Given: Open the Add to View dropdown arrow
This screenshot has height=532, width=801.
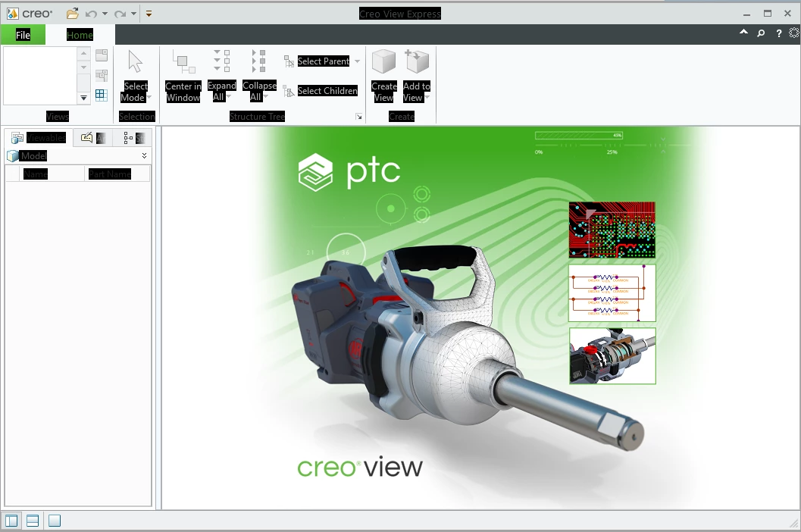Looking at the screenshot, I should pos(427,97).
